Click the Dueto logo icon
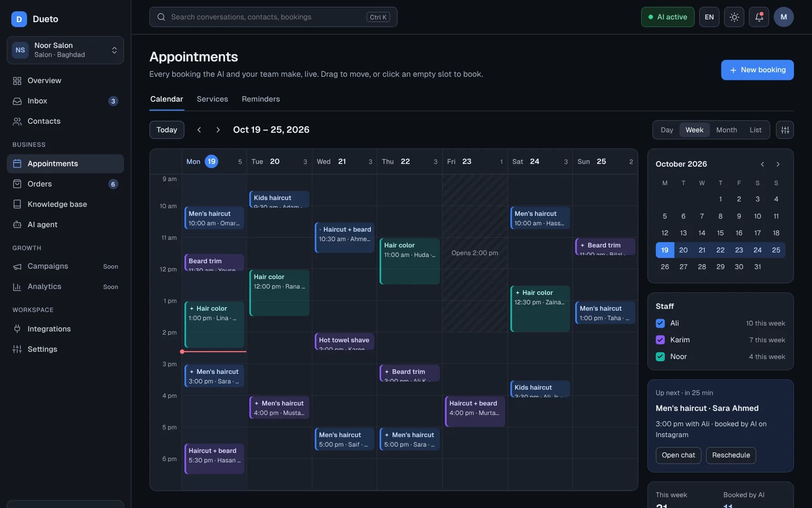Image resolution: width=812 pixels, height=508 pixels. pos(19,19)
